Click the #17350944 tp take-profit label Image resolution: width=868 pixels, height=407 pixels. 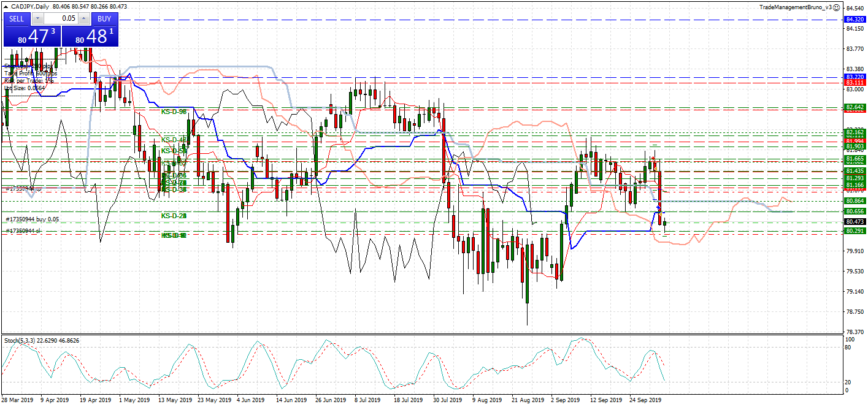(x=23, y=189)
